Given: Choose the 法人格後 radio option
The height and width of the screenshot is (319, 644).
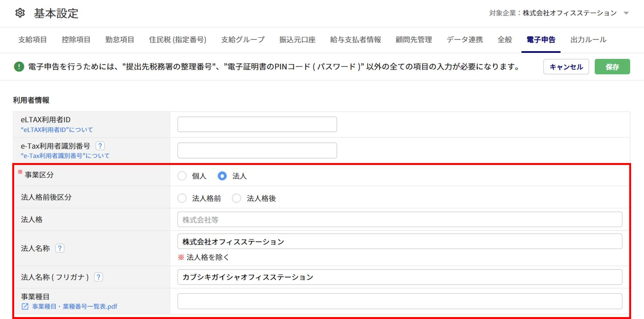Looking at the screenshot, I should (237, 198).
